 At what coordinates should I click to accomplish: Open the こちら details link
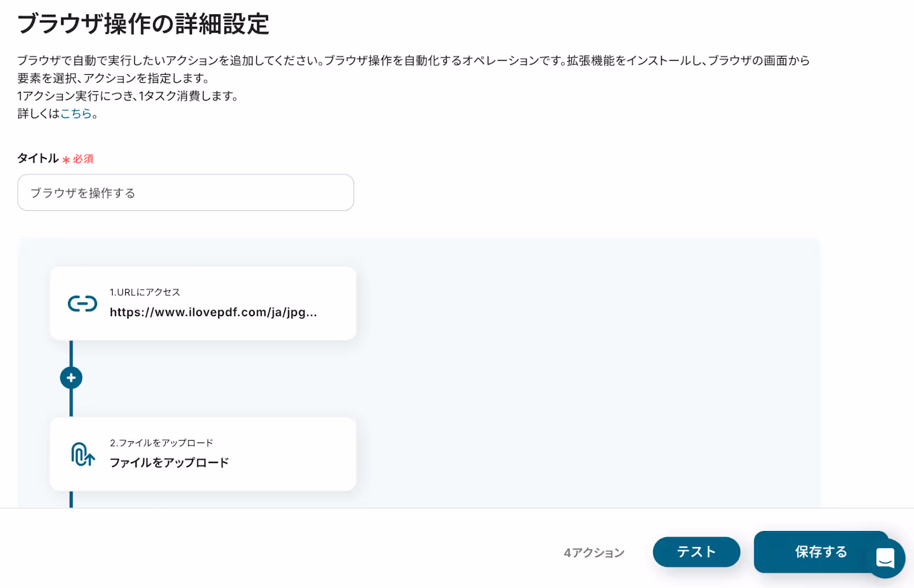click(x=76, y=114)
